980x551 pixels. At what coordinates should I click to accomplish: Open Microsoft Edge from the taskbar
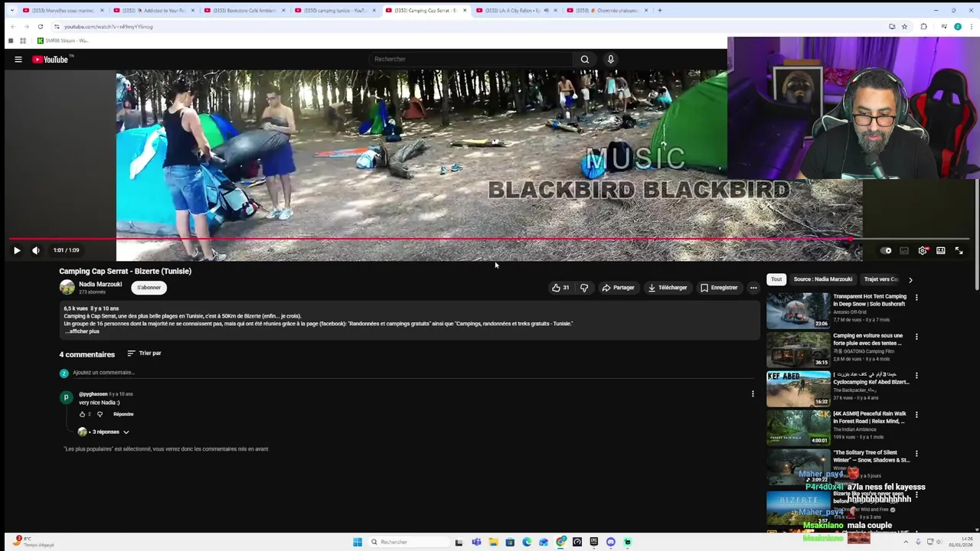click(527, 542)
